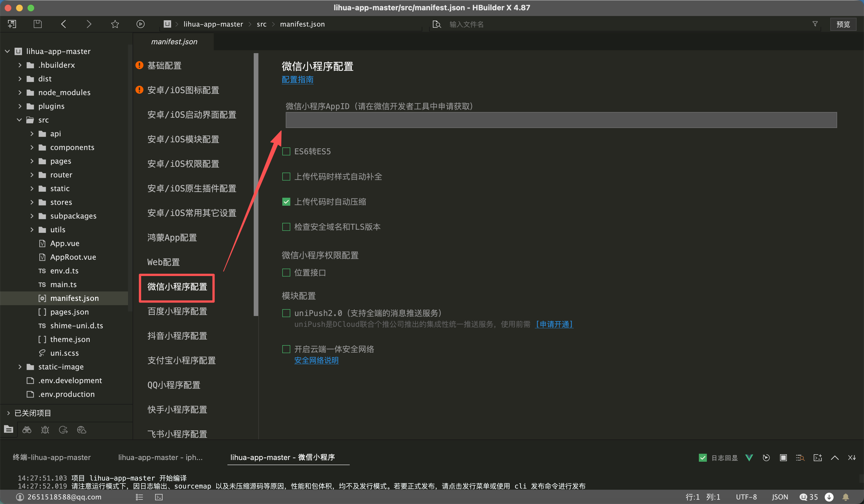Select the binoculars search panel icon
Viewport: 864px width, 504px height.
(x=26, y=430)
